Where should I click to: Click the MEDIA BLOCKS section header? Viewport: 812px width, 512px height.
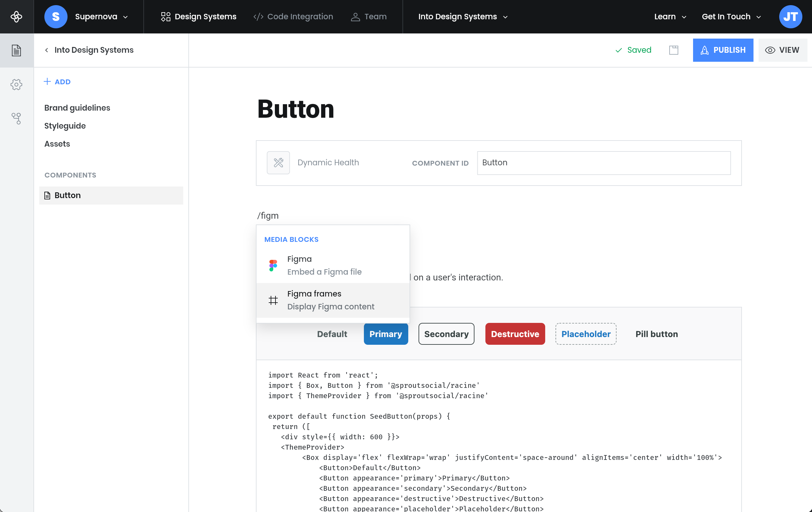tap(291, 240)
